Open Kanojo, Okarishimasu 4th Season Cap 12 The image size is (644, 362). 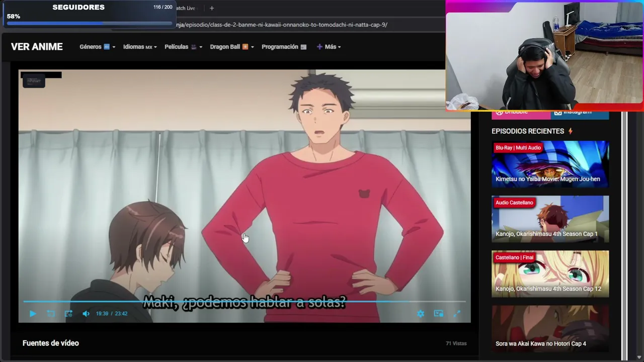[x=550, y=274]
